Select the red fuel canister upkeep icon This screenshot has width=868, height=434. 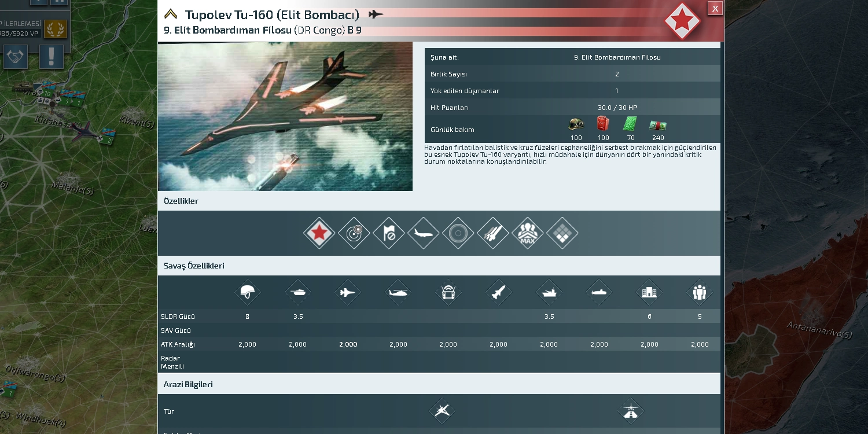tap(604, 124)
